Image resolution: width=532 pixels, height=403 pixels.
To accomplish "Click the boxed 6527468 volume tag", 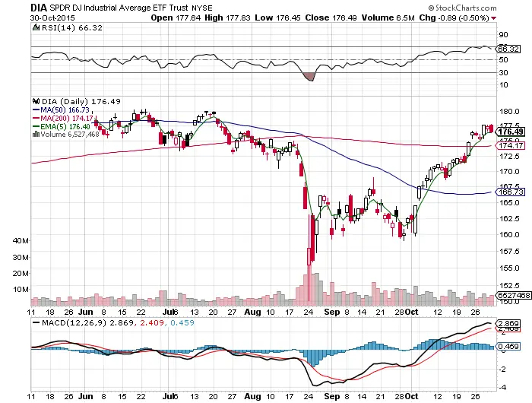I will (514, 295).
